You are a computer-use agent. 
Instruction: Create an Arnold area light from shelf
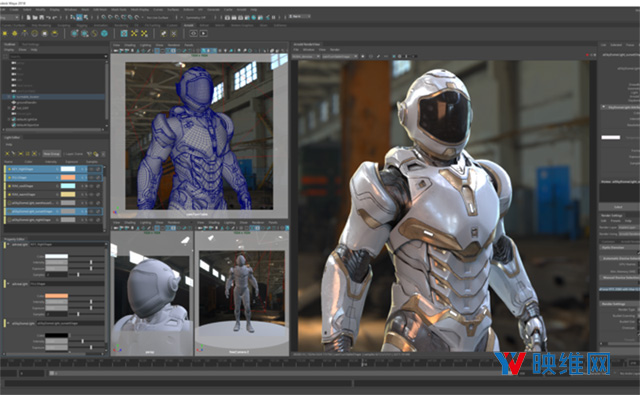(x=5, y=33)
